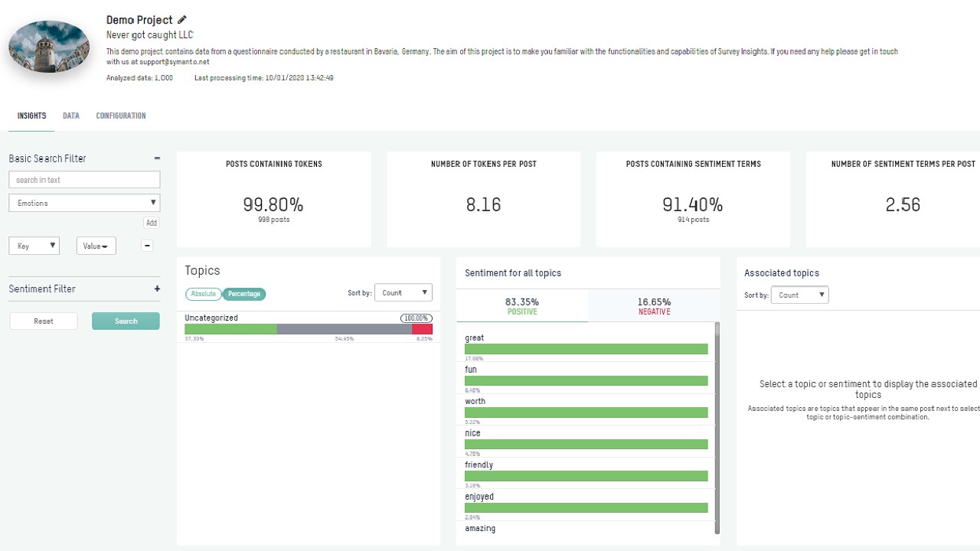Select the 16.65% Negative sentiment tab

654,306
